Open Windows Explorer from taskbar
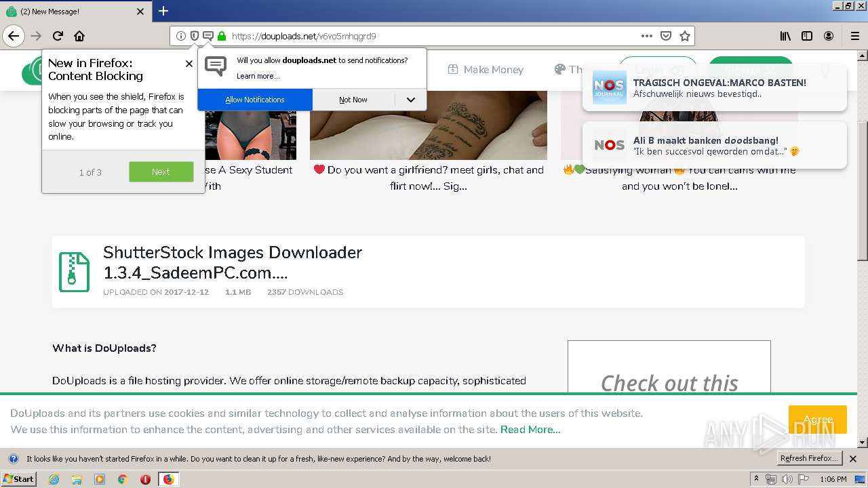 (77, 479)
